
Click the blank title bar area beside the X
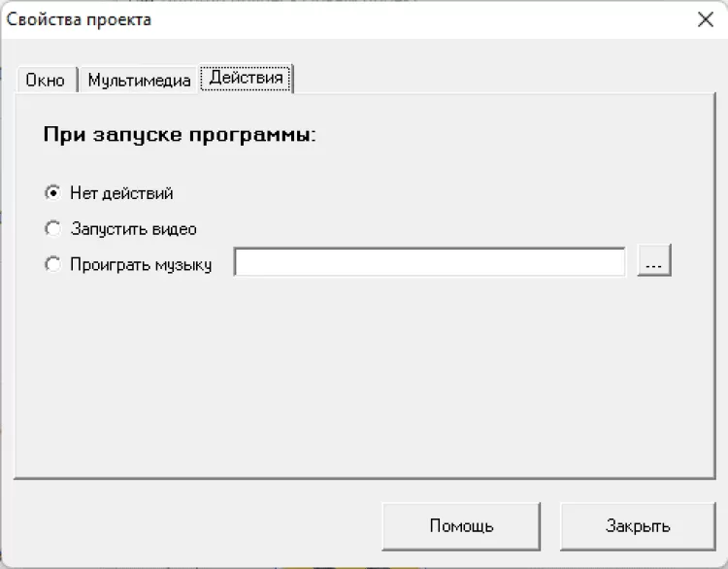[x=437, y=19]
